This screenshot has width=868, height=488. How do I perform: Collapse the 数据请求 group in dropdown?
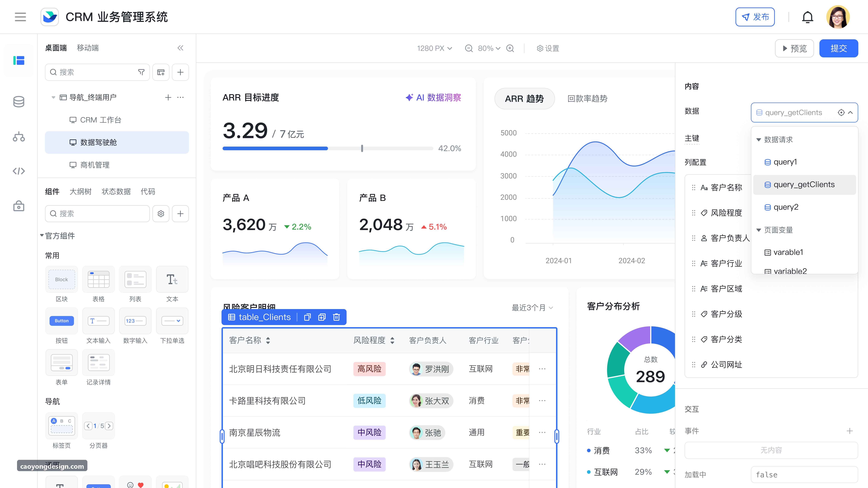pyautogui.click(x=759, y=139)
